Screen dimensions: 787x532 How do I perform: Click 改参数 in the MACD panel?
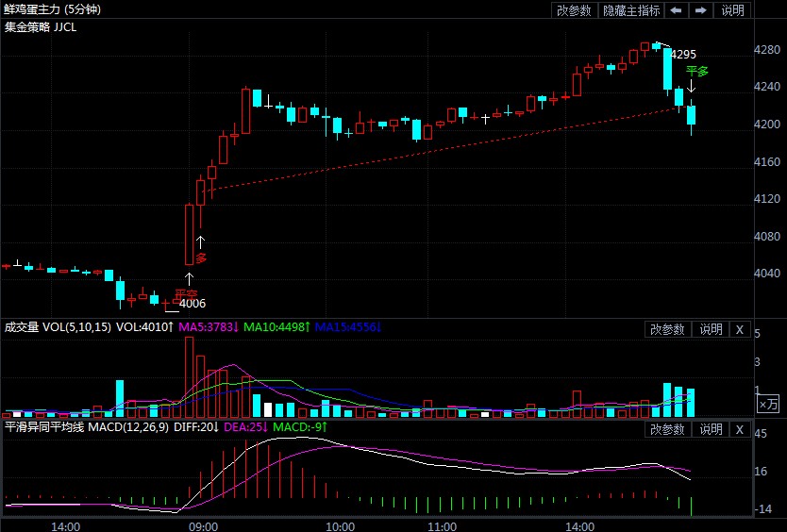[667, 429]
